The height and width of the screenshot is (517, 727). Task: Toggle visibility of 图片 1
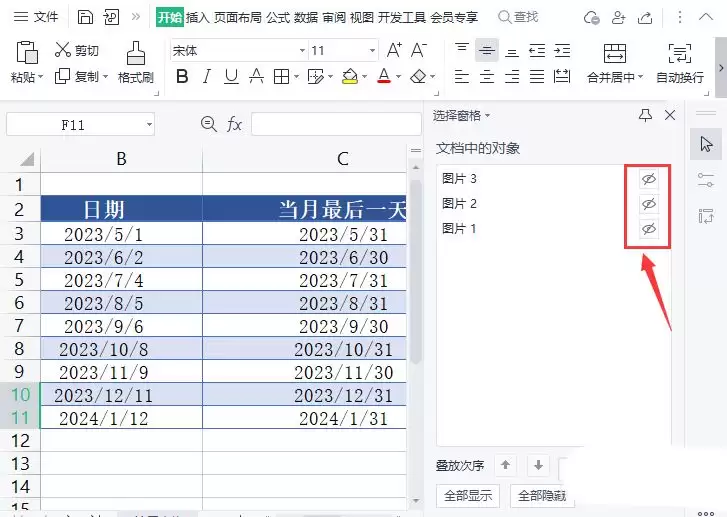click(649, 229)
